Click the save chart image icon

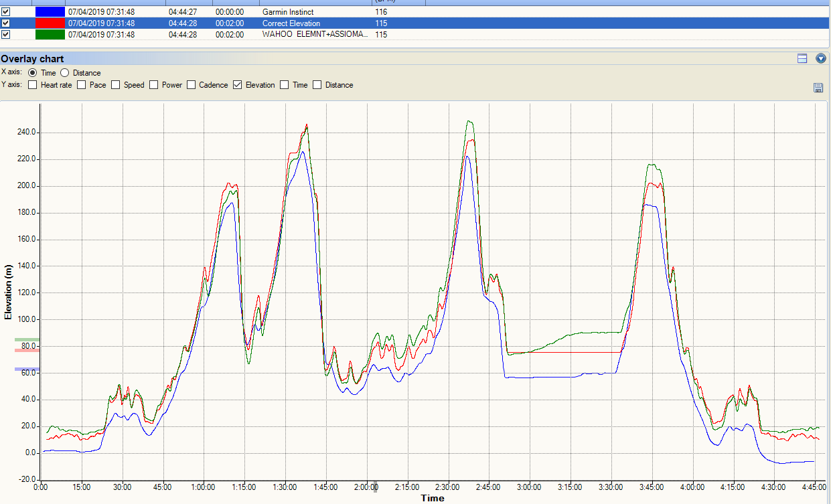coord(818,88)
